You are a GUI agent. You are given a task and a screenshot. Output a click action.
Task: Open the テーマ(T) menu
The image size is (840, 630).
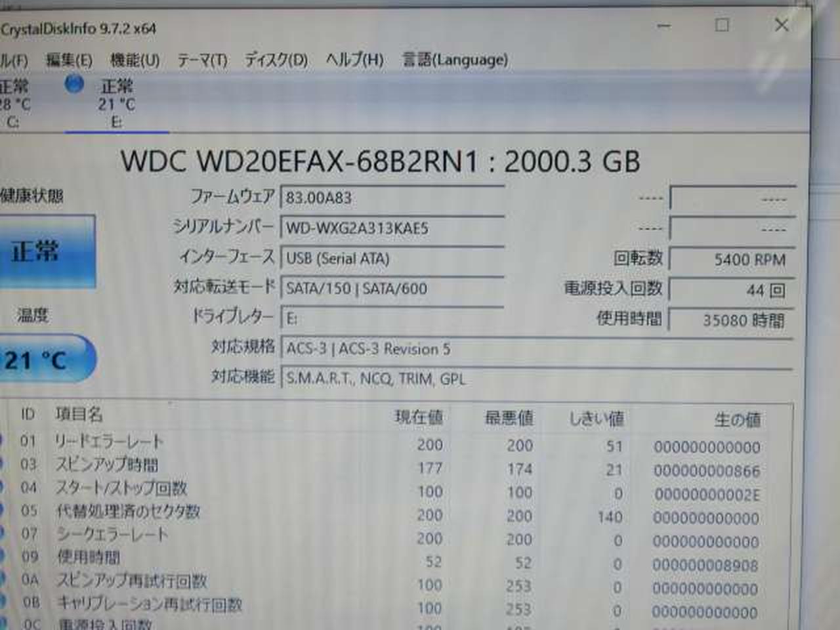[202, 60]
